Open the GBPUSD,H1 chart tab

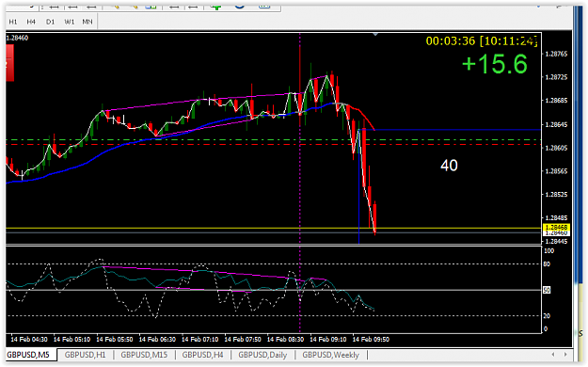click(x=85, y=355)
